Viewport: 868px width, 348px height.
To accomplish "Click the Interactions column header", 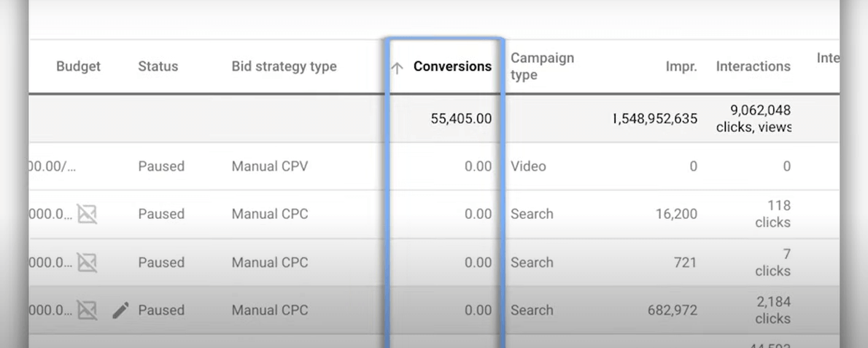I will pyautogui.click(x=753, y=66).
